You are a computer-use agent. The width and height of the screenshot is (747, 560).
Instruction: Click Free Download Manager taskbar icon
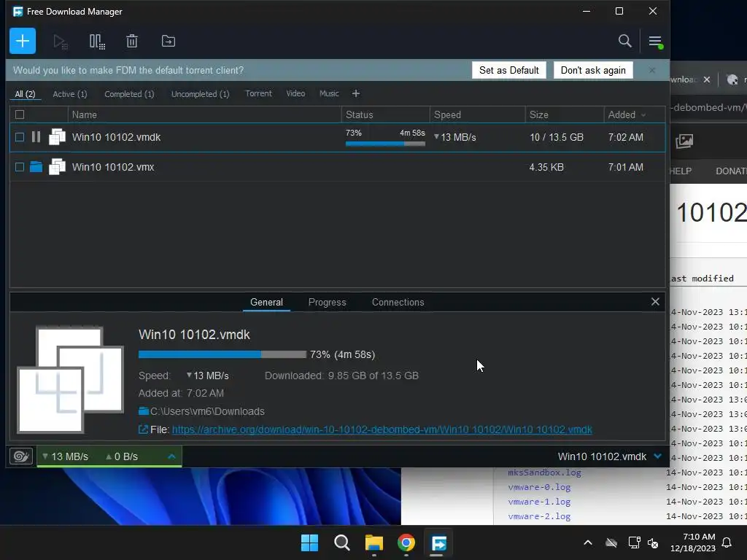pyautogui.click(x=438, y=542)
